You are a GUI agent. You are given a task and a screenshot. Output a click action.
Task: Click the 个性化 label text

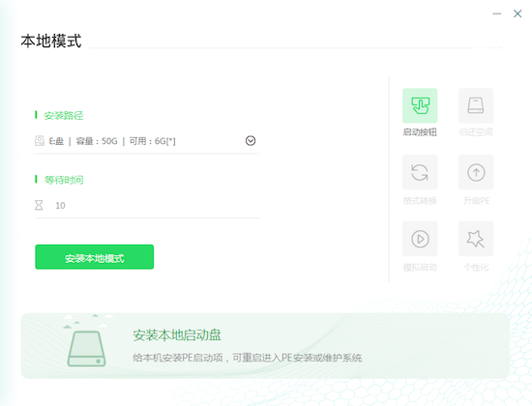(x=476, y=267)
